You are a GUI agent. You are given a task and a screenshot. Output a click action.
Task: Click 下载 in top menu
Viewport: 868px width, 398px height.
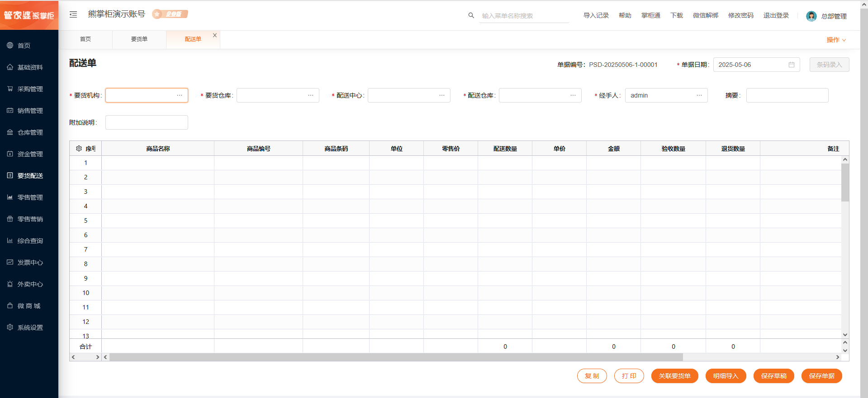(677, 15)
